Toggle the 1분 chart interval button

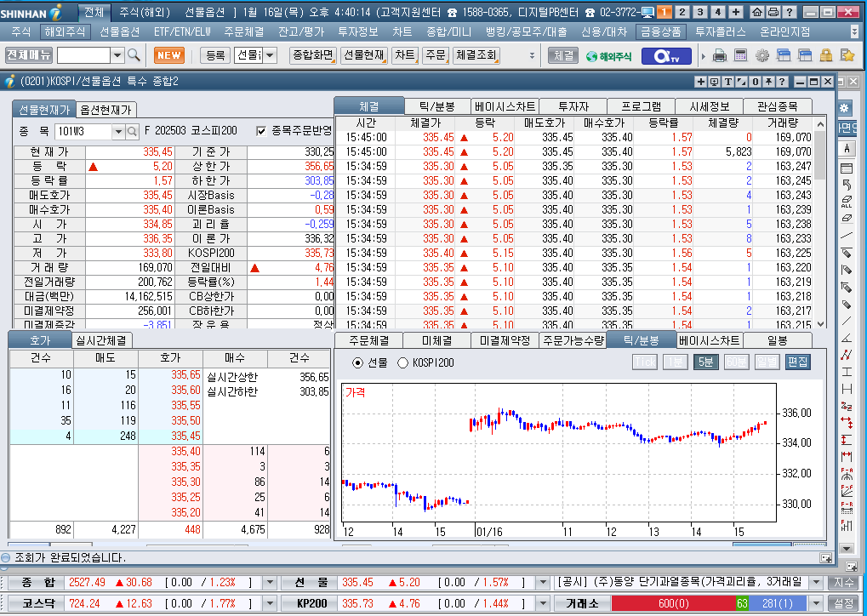point(675,362)
